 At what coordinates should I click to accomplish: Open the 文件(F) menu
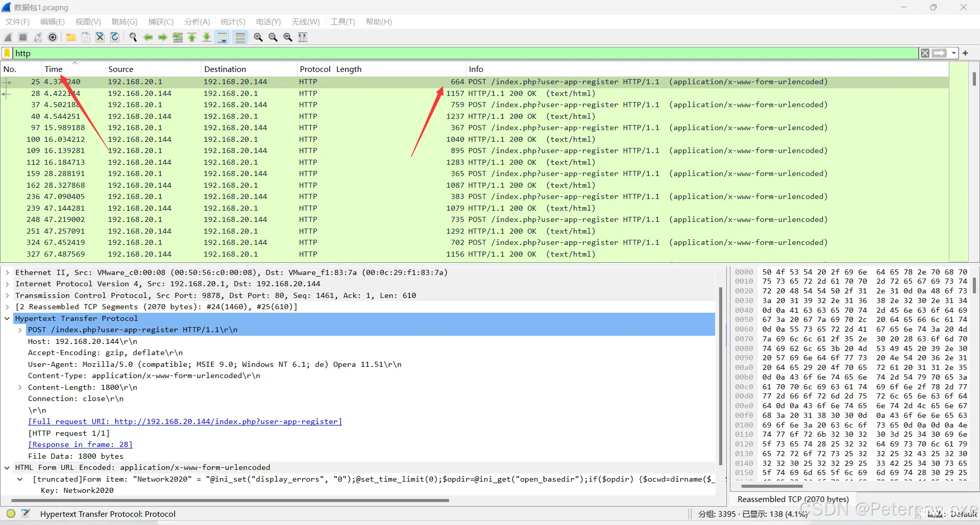(17, 22)
